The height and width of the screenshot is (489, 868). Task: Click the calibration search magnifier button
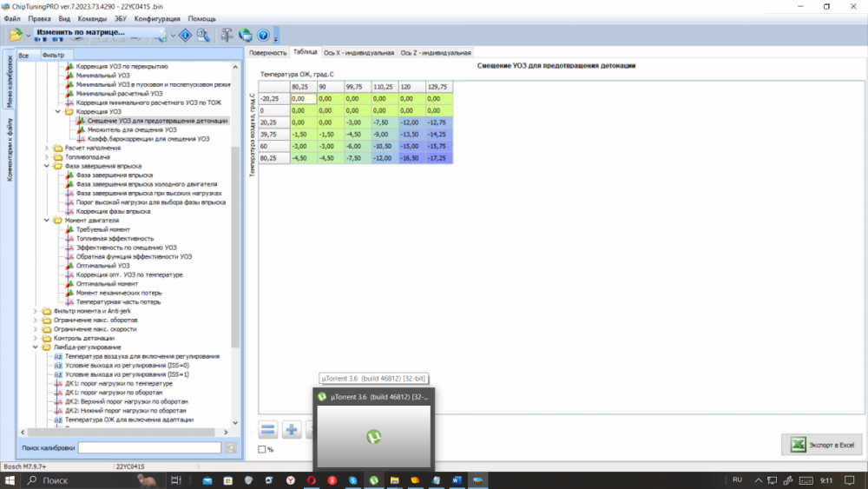point(231,448)
